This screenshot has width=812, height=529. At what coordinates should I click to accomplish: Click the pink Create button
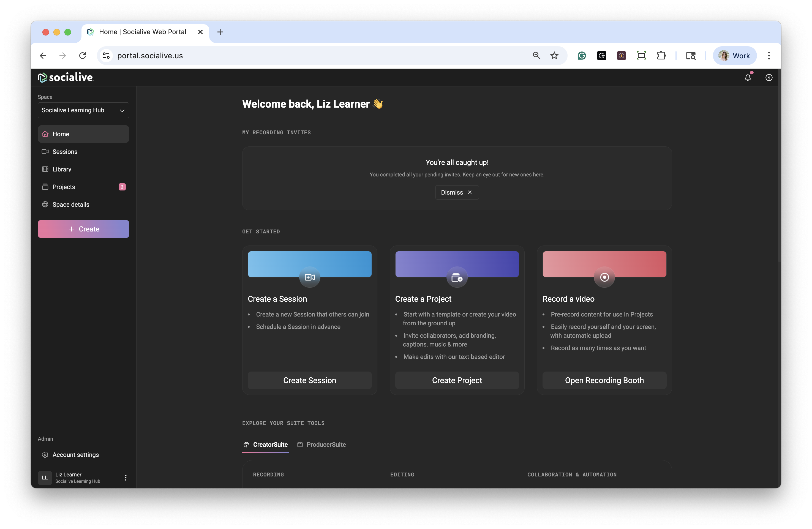pos(83,229)
